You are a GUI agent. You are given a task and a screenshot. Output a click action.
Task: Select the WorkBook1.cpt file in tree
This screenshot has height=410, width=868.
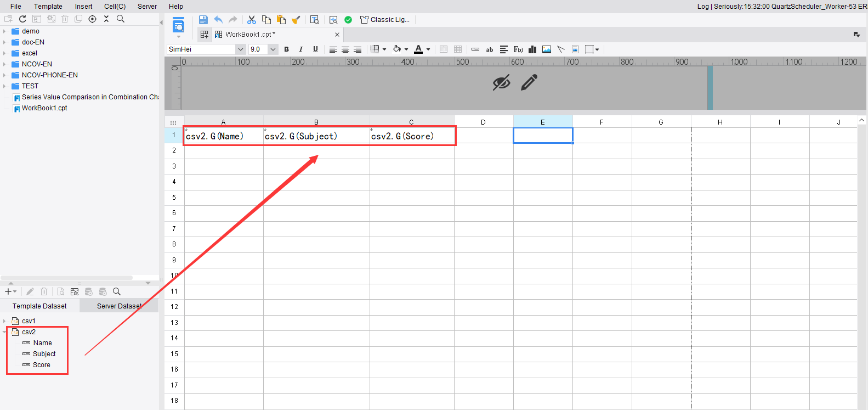point(44,108)
